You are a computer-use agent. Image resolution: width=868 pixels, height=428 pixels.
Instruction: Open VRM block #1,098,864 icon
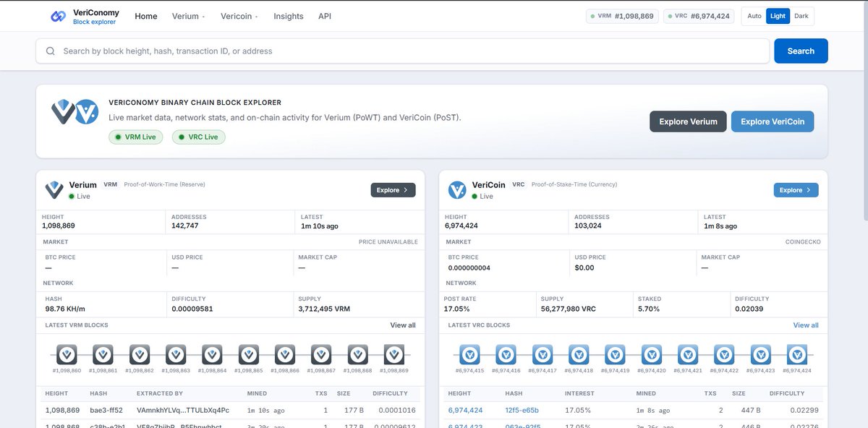[212, 354]
